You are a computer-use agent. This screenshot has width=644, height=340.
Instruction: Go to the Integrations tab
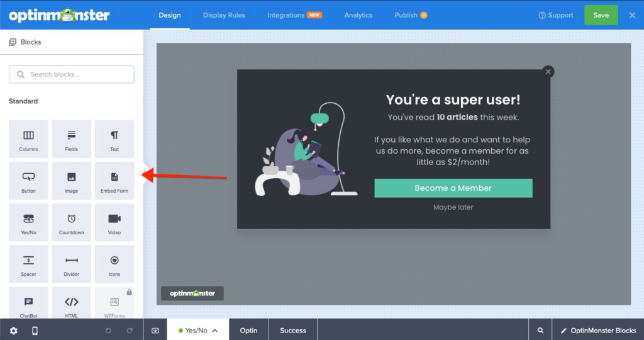point(294,15)
